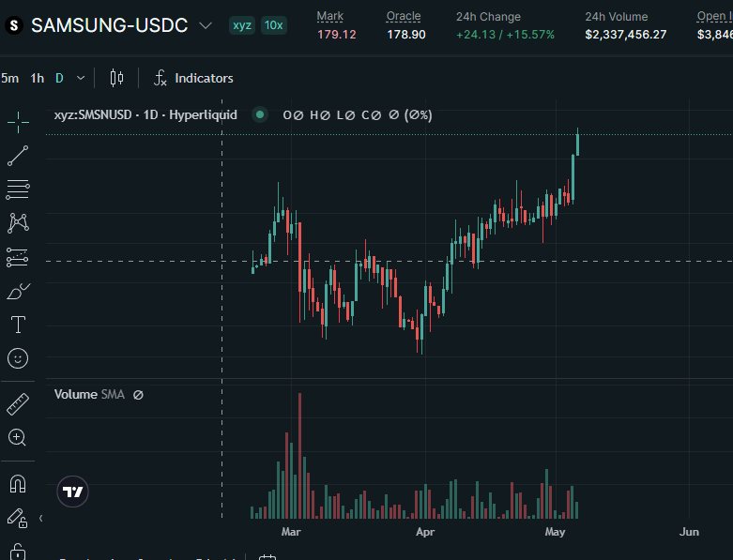Select the D daily timeframe
Image resolution: width=733 pixels, height=560 pixels.
pyautogui.click(x=59, y=78)
